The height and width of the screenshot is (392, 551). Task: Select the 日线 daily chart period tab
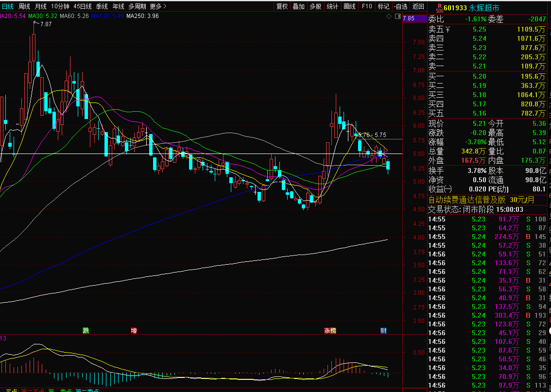(x=7, y=6)
